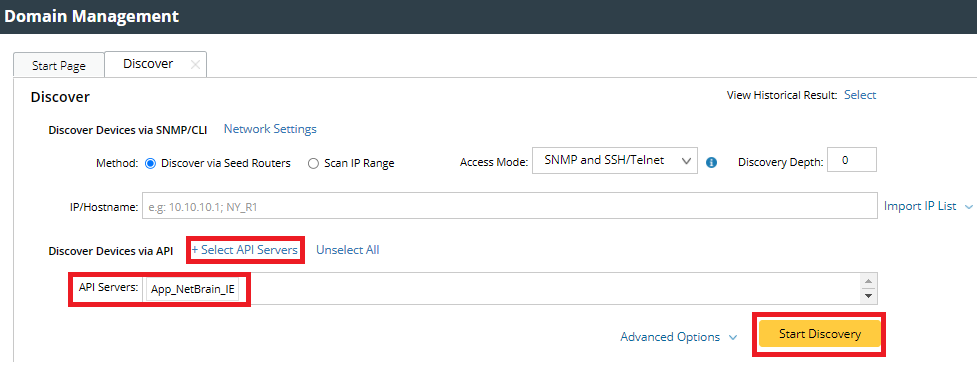Image resolution: width=977 pixels, height=366 pixels.
Task: Click the Access Mode info icon
Action: [712, 162]
